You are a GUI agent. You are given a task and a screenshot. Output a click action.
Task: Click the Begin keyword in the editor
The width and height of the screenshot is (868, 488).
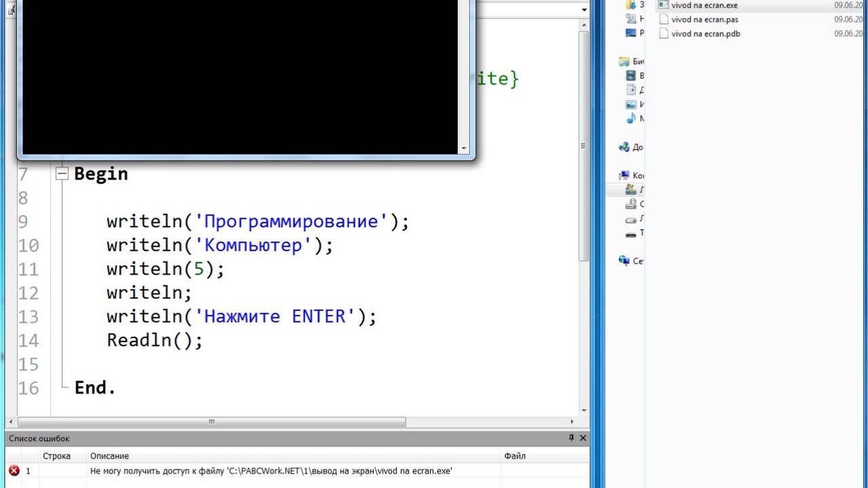(101, 174)
